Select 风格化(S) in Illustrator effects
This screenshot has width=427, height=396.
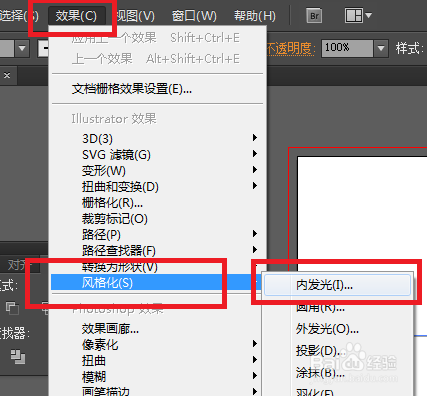point(156,282)
